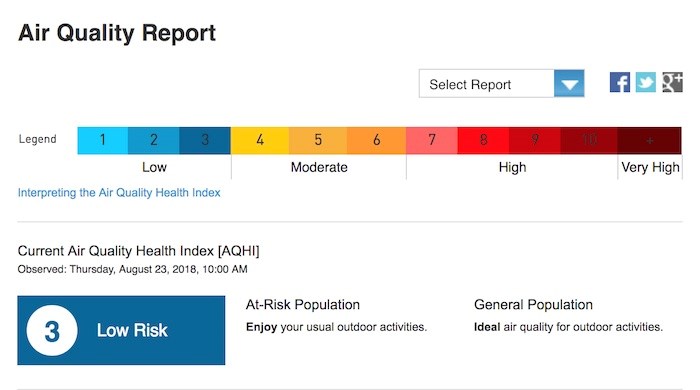Share report via Google Plus icon
This screenshot has width=700, height=390.
tap(672, 83)
